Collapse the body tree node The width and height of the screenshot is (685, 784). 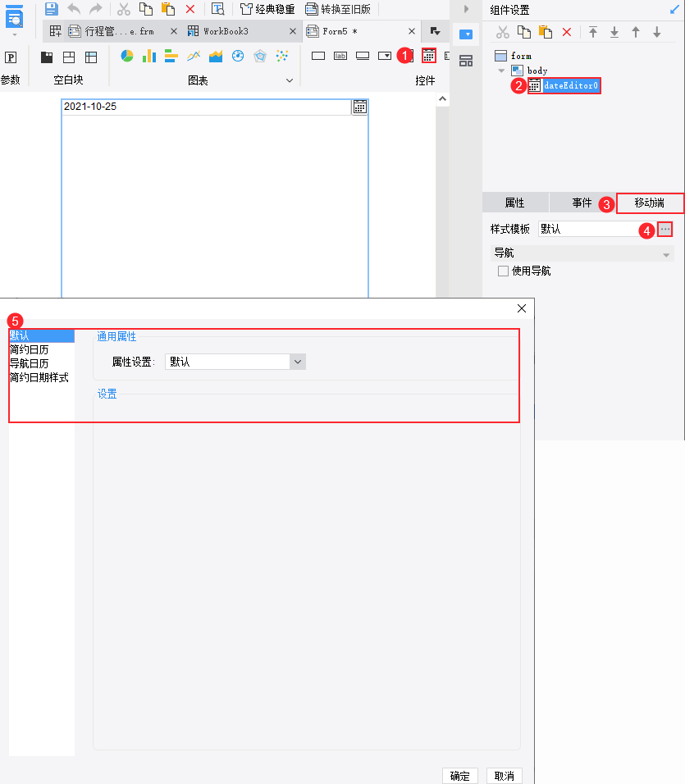tap(501, 71)
